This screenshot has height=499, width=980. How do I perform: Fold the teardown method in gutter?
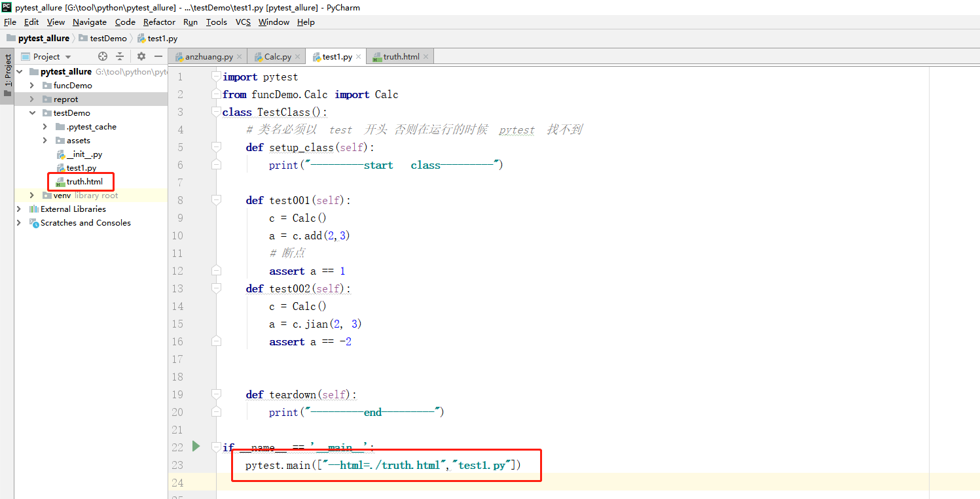tap(216, 394)
